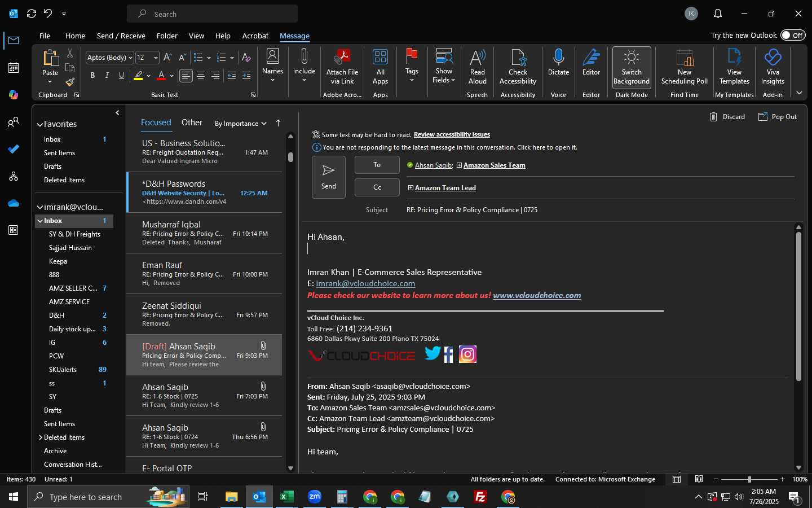Viewport: 812px width, 508px height.
Task: Click Pop Out button
Action: pyautogui.click(x=778, y=117)
